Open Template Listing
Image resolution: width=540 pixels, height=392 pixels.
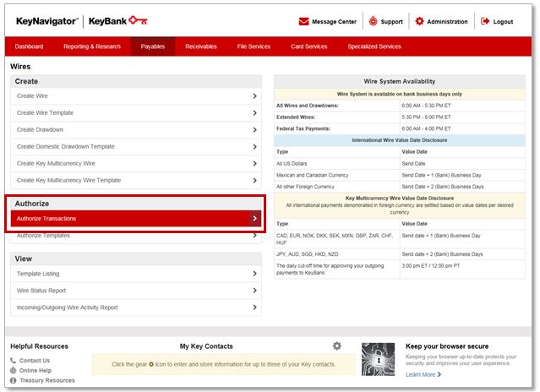pyautogui.click(x=38, y=274)
